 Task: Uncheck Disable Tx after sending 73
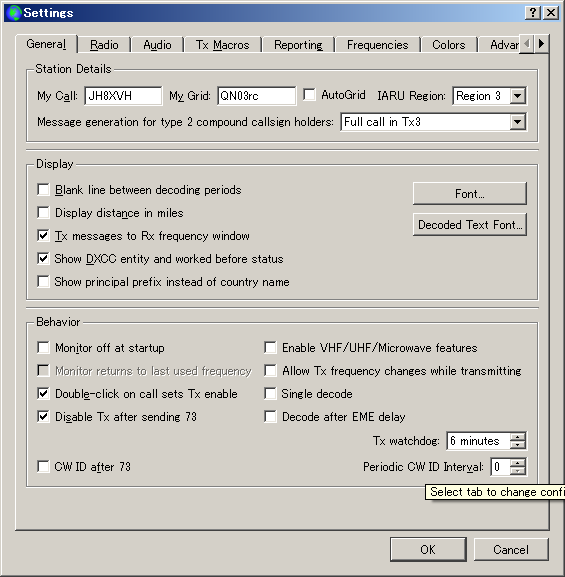click(x=43, y=417)
